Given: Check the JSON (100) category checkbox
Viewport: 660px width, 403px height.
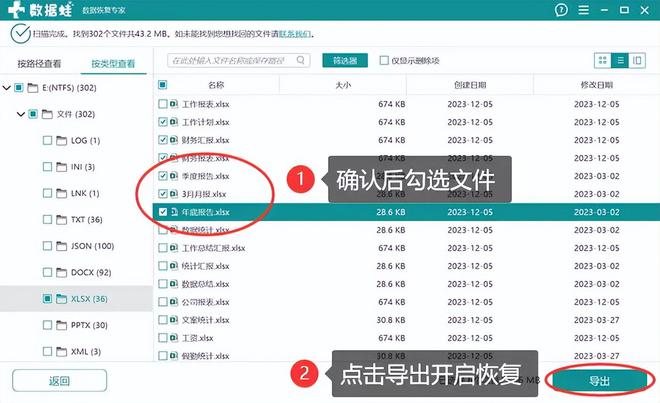Looking at the screenshot, I should (48, 246).
